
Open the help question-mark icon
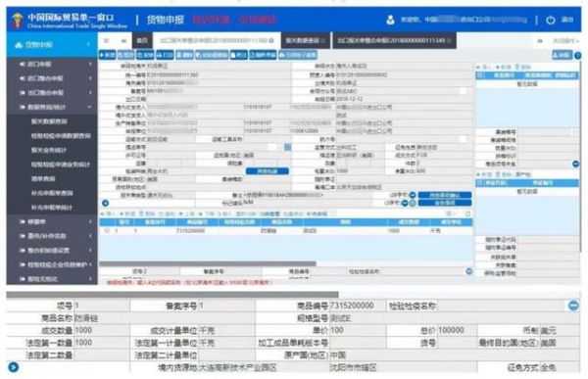click(x=578, y=56)
